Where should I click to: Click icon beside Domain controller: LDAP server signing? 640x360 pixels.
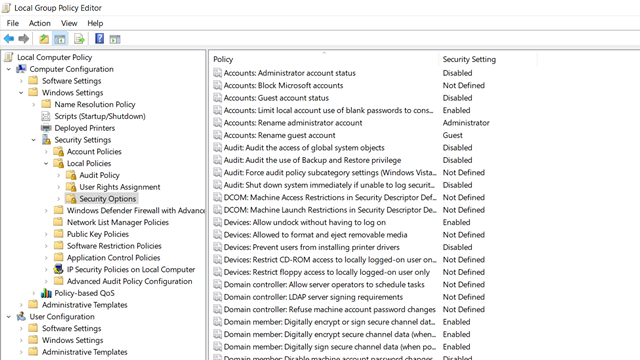tap(218, 297)
